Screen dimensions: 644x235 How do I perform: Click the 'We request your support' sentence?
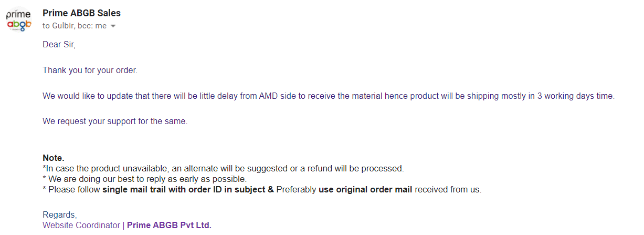click(115, 121)
